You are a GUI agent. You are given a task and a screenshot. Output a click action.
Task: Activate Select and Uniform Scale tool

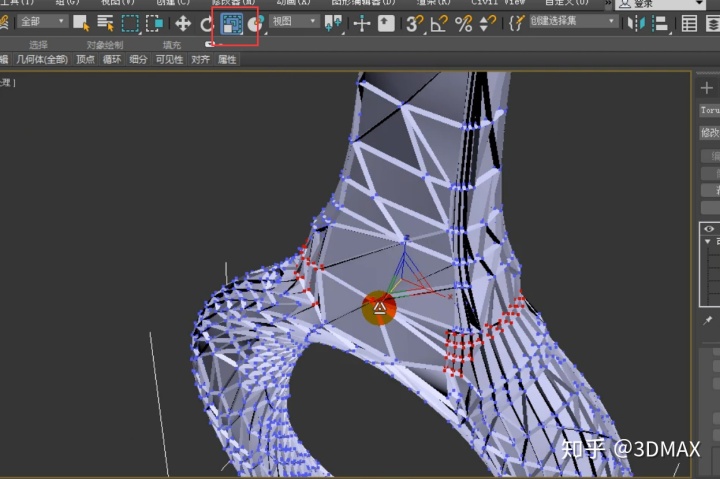232,24
